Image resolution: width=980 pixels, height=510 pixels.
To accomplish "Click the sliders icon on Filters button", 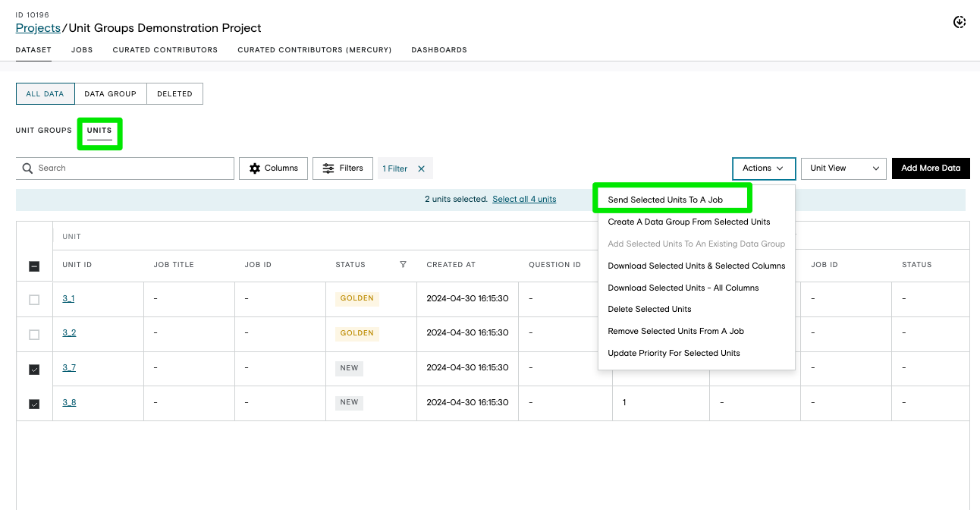I will click(x=328, y=168).
